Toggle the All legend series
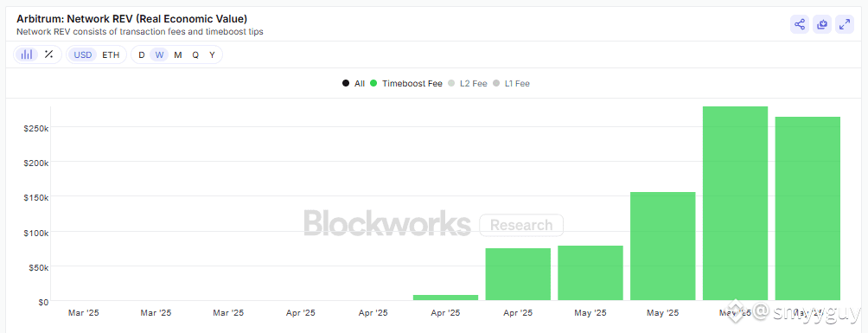868x333 pixels. [x=354, y=84]
